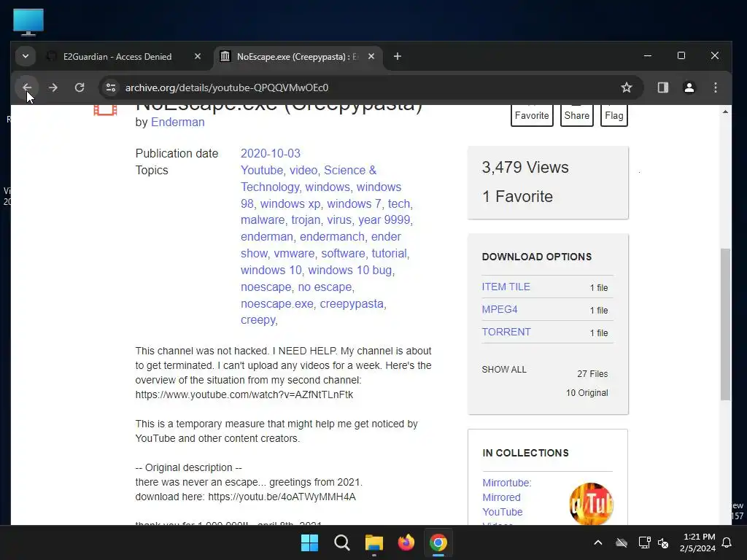Viewport: 747px width, 560px height.
Task: Reload the archive.org page
Action: (x=80, y=87)
